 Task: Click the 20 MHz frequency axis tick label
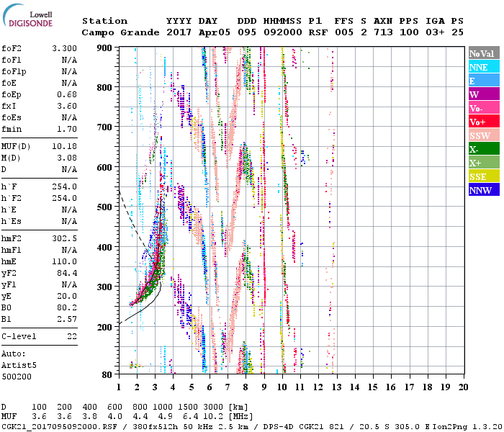click(464, 387)
